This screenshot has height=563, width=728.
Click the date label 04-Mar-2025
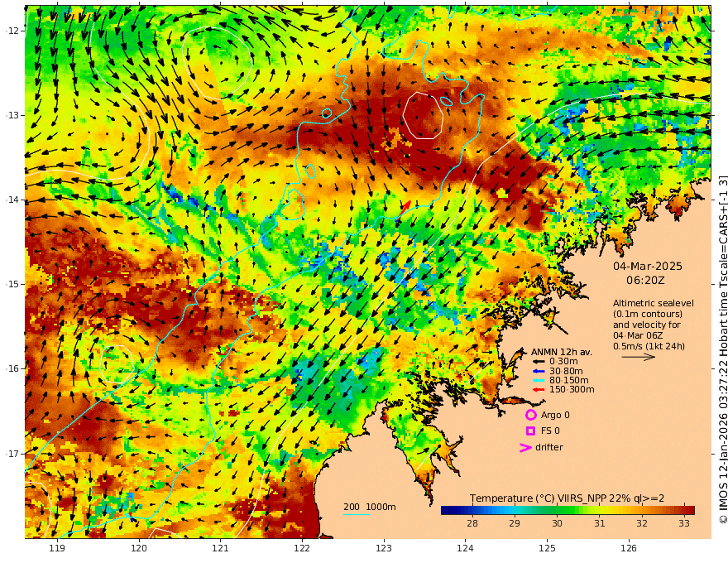point(648,266)
